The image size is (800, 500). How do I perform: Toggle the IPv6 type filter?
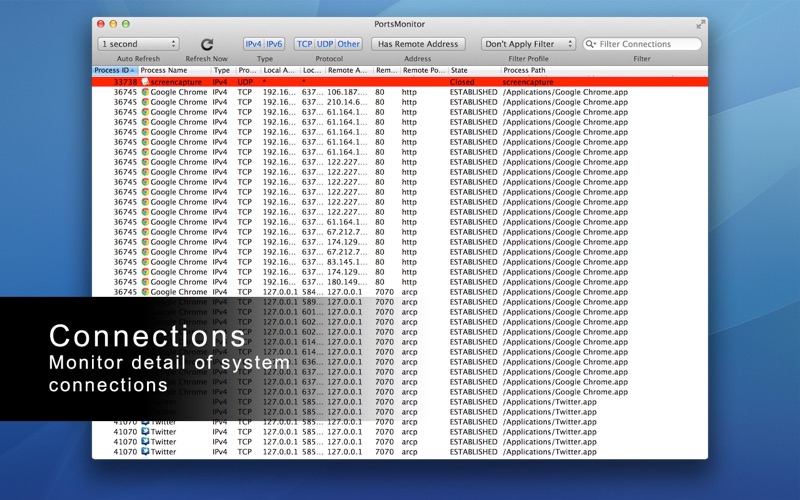click(x=274, y=44)
